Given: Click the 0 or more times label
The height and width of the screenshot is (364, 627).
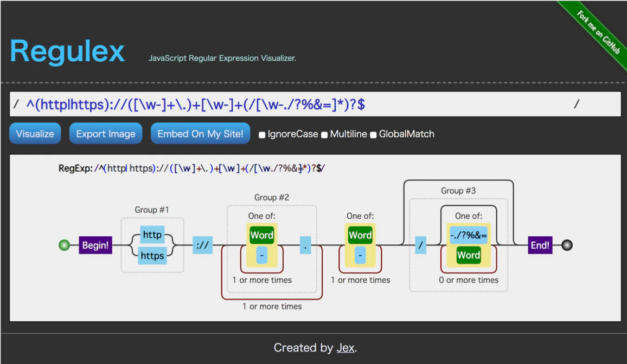Looking at the screenshot, I should (x=469, y=280).
